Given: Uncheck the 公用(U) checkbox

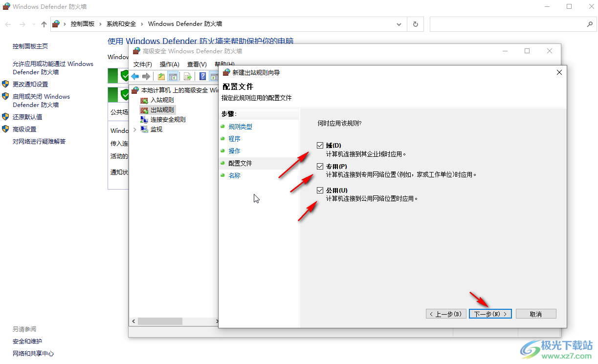Looking at the screenshot, I should pos(320,191).
